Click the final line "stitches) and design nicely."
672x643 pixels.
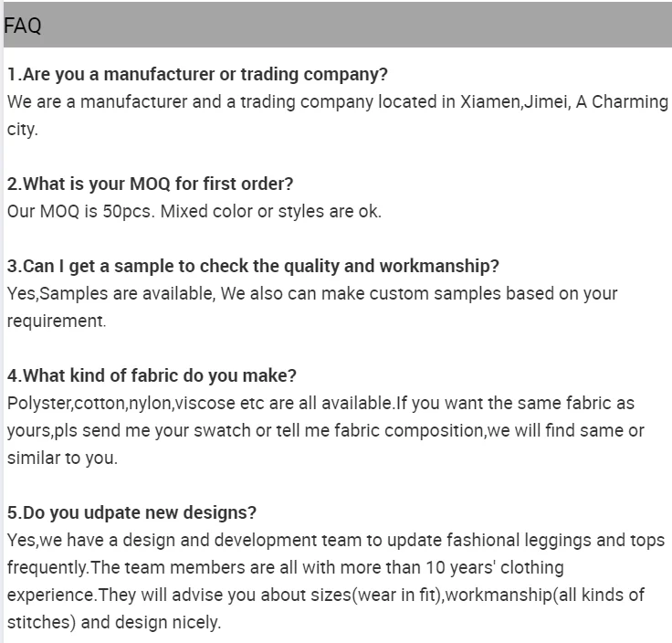[x=113, y=623]
